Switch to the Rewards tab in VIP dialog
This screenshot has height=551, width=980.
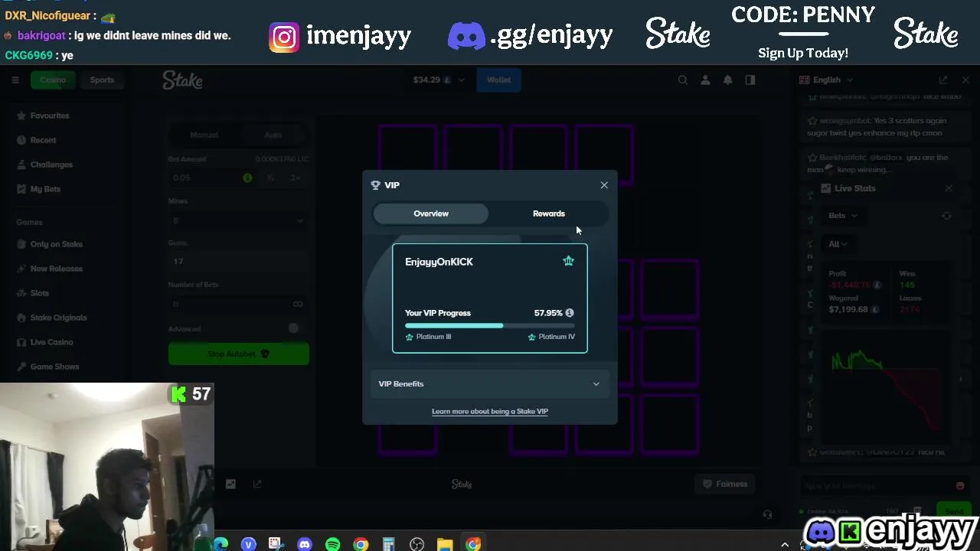pyautogui.click(x=549, y=214)
